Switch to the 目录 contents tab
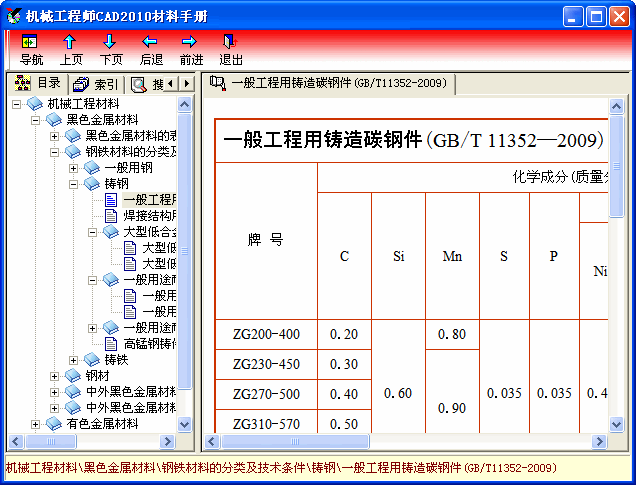636x485 pixels. 38,83
